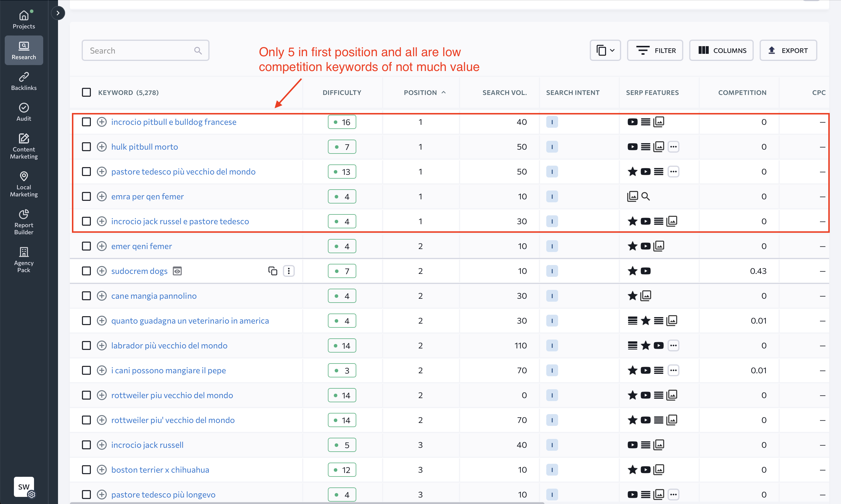Expand the collapsed sidebar with arrow
Image resolution: width=841 pixels, height=504 pixels.
tap(58, 13)
